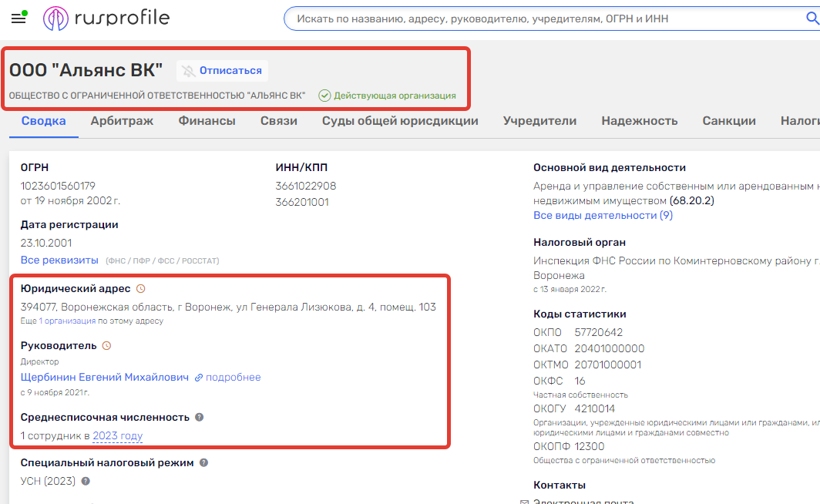Open the Суды общей юрисдикции tab
Image resolution: width=820 pixels, height=504 pixels.
click(400, 121)
